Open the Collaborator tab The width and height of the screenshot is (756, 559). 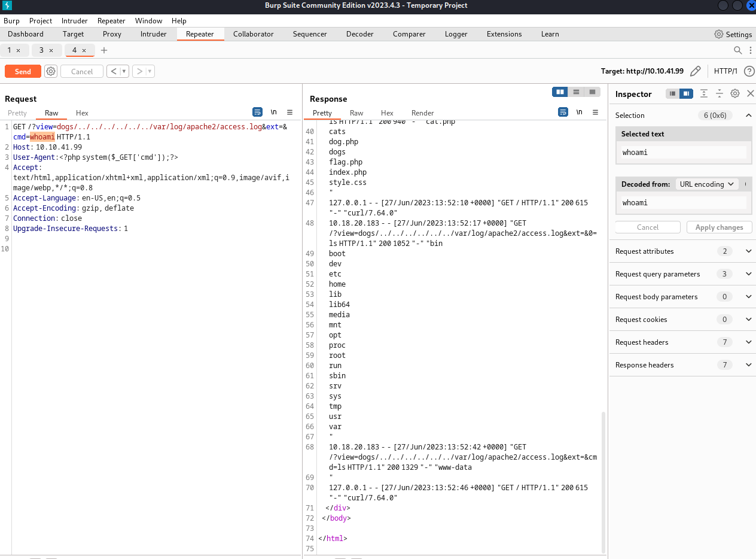pyautogui.click(x=254, y=34)
